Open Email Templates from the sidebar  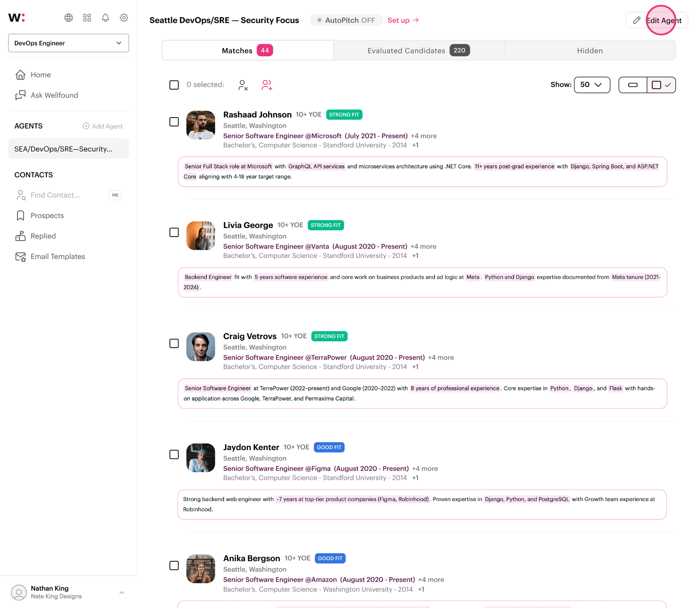click(58, 256)
